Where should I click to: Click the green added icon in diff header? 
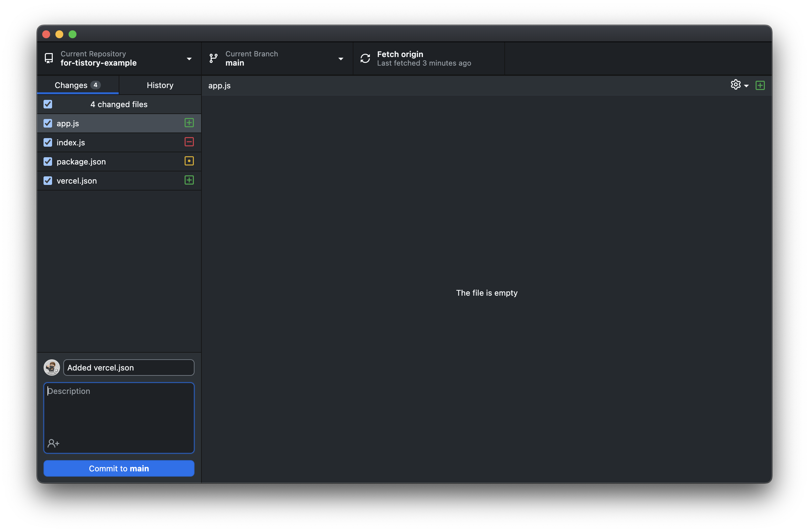[760, 85]
